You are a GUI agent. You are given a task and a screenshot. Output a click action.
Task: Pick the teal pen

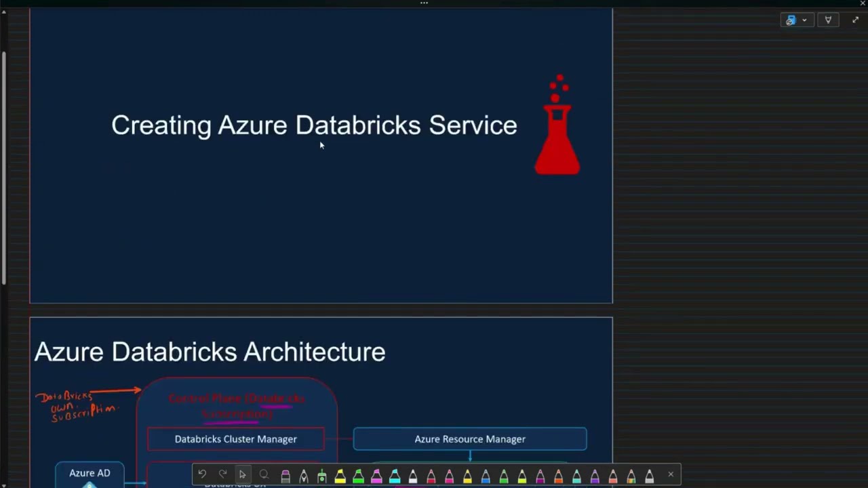pyautogui.click(x=576, y=476)
